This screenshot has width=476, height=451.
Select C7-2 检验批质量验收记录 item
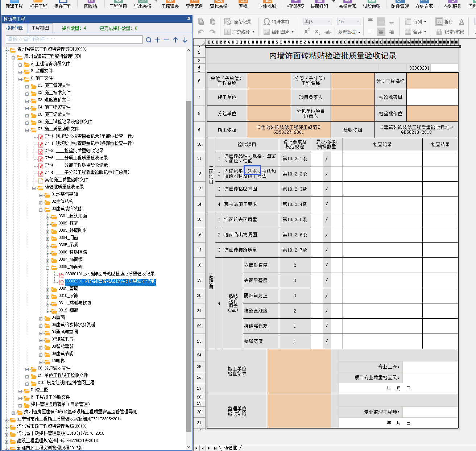74,150
